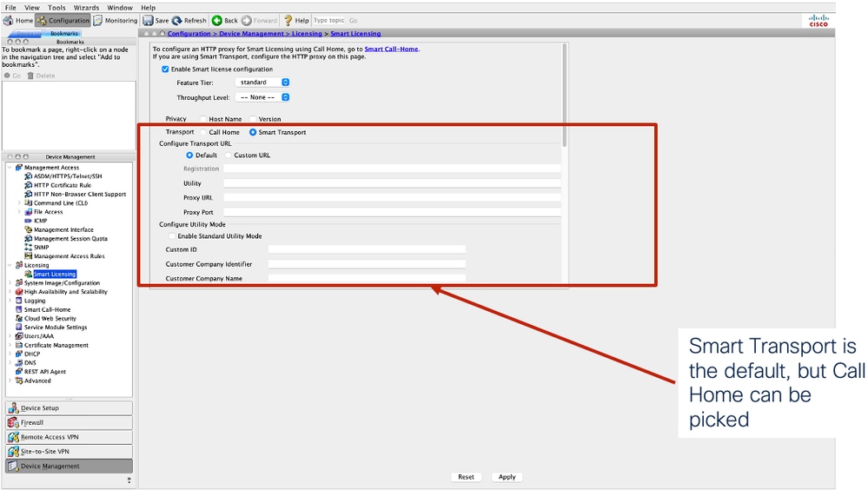Click the Home toolbar icon

point(9,21)
